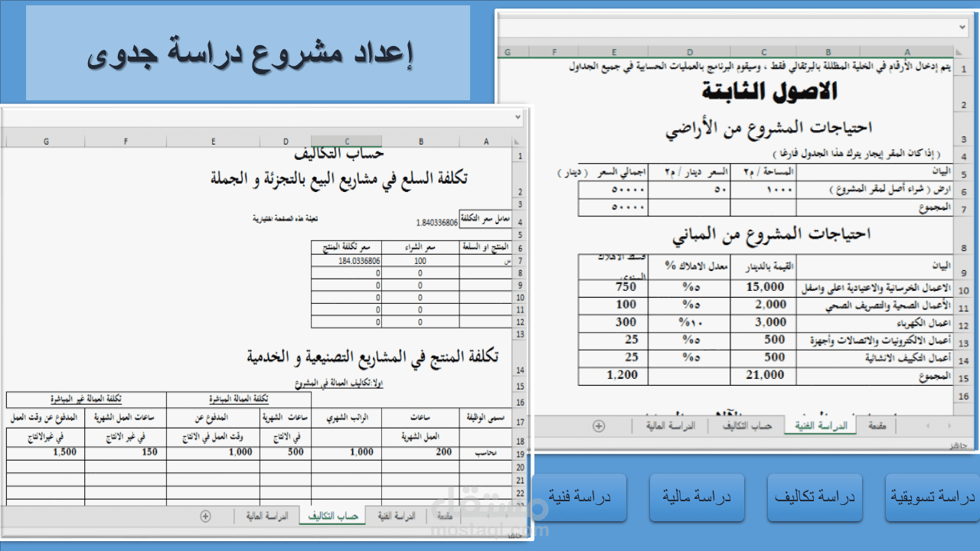Select row 15 header in الاصول الثابتة window
The width and height of the screenshot is (980, 551).
tap(963, 377)
